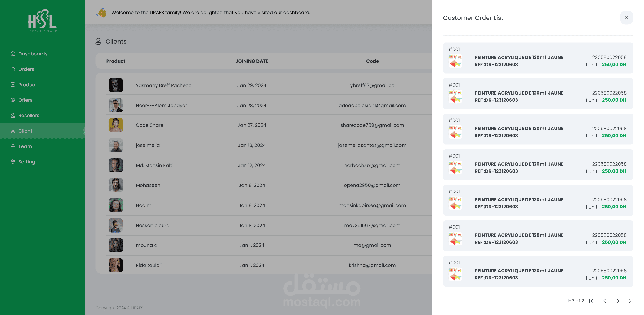Viewport: 644px width, 315px height.
Task: Open the Setting gear icon
Action: (13, 162)
